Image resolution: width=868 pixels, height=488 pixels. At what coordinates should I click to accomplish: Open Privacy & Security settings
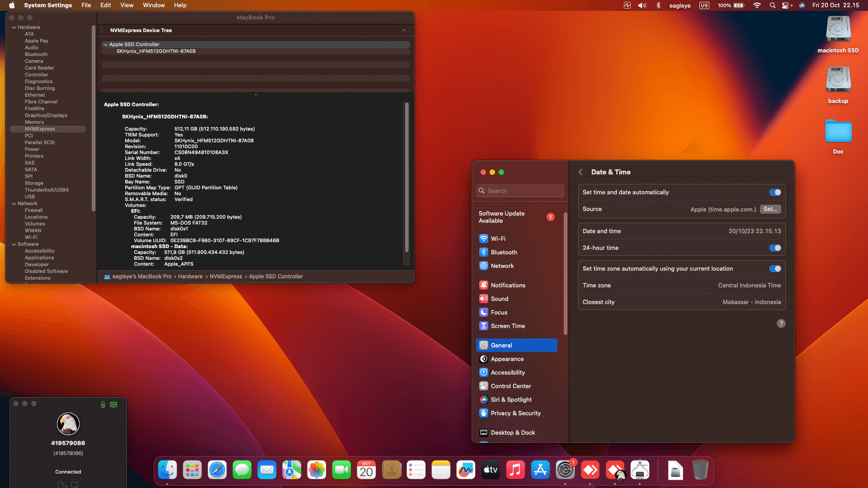click(x=515, y=413)
